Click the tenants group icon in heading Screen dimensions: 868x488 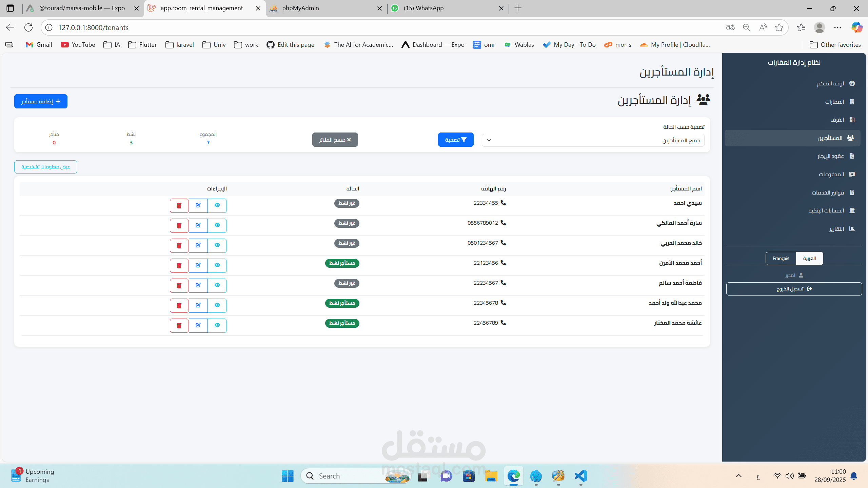click(703, 100)
